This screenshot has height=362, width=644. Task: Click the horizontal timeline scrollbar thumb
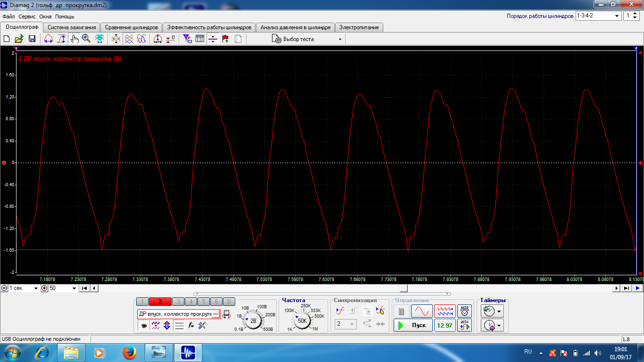coord(404,288)
